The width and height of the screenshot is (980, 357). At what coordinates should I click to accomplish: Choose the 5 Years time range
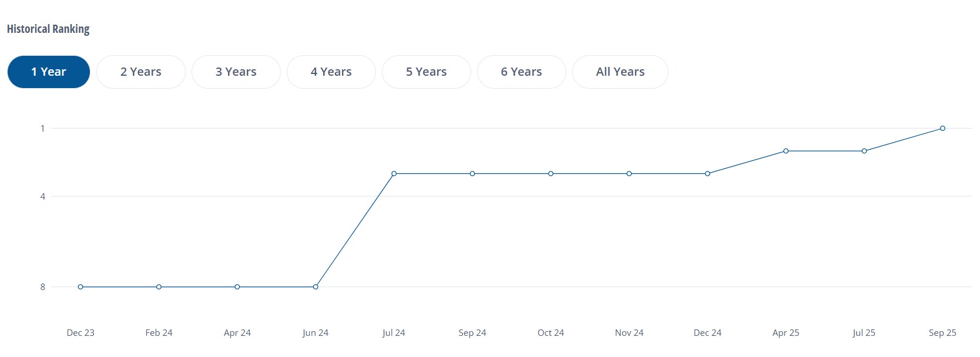point(427,72)
